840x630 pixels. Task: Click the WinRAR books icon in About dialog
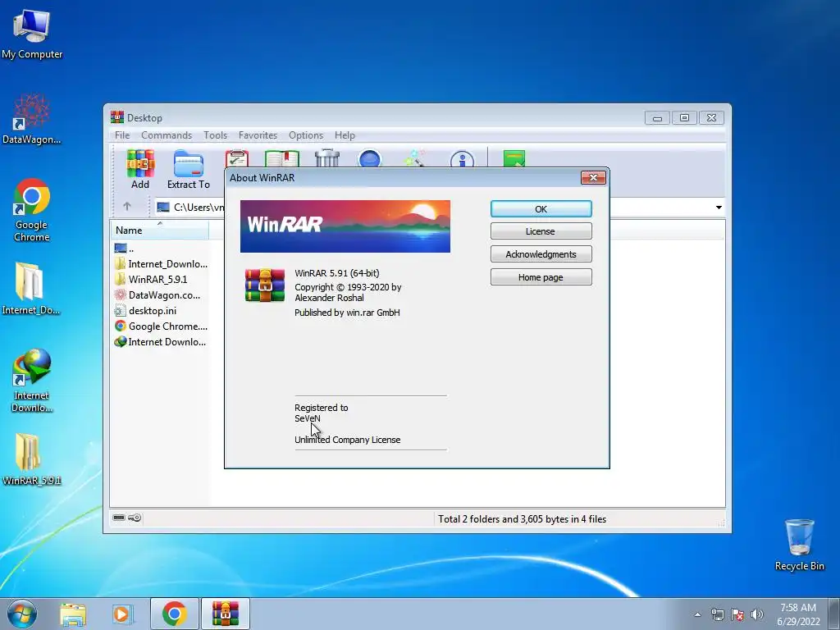point(265,285)
